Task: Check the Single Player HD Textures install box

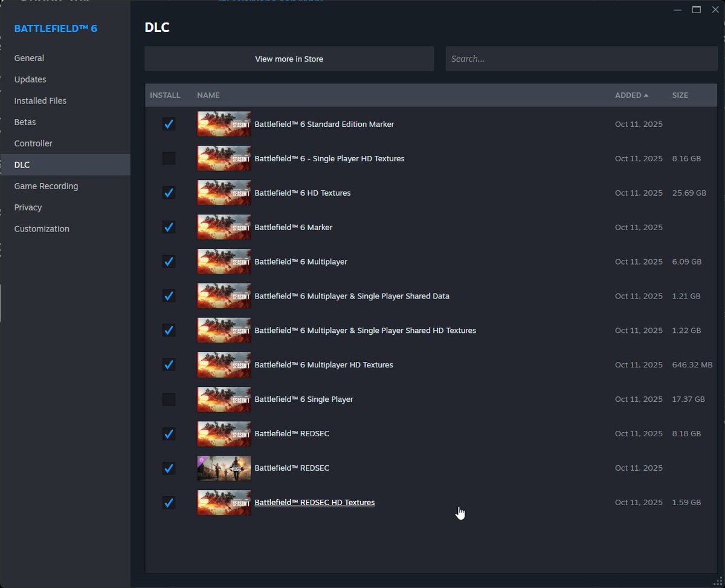Action: point(169,158)
